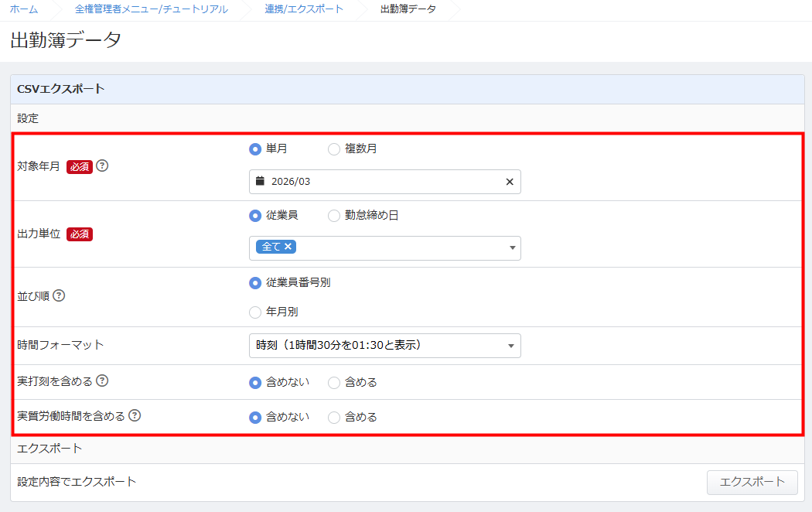Open 全権管理者メニュー/チュートリアル breadcrumb
Screen dimensions: 812x512
point(152,9)
